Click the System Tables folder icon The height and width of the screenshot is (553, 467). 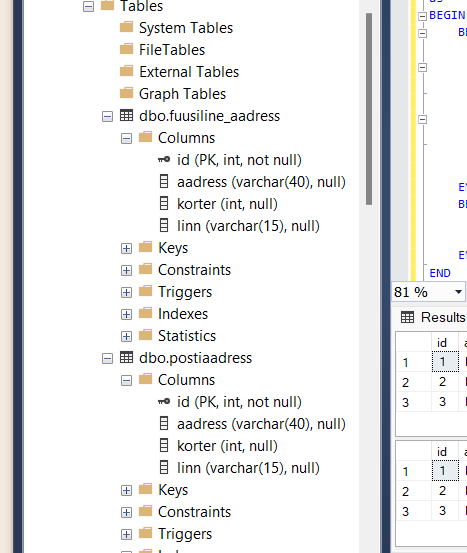click(x=126, y=27)
